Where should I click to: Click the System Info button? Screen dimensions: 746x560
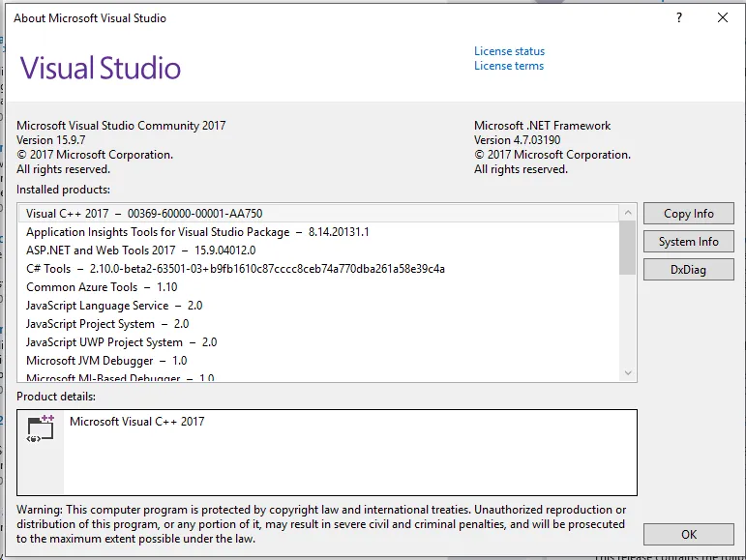[x=689, y=242]
